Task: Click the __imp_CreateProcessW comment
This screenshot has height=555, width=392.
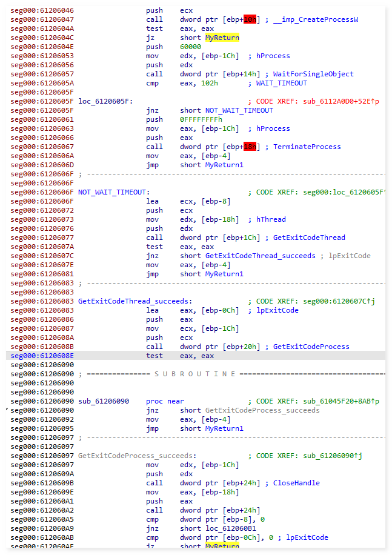Action: [316, 19]
